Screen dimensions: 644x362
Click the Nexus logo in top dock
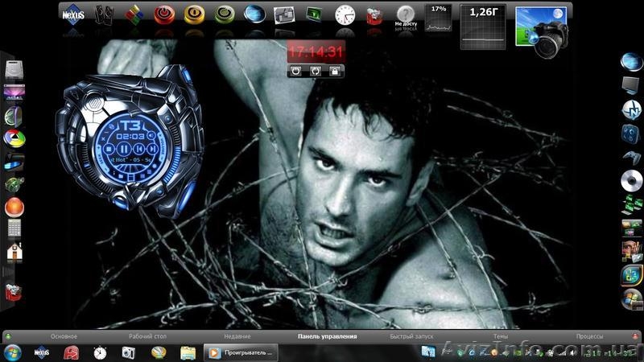tap(74, 14)
